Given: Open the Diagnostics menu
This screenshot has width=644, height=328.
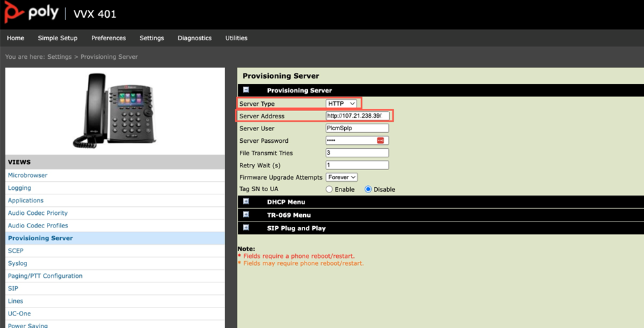Looking at the screenshot, I should pyautogui.click(x=195, y=38).
